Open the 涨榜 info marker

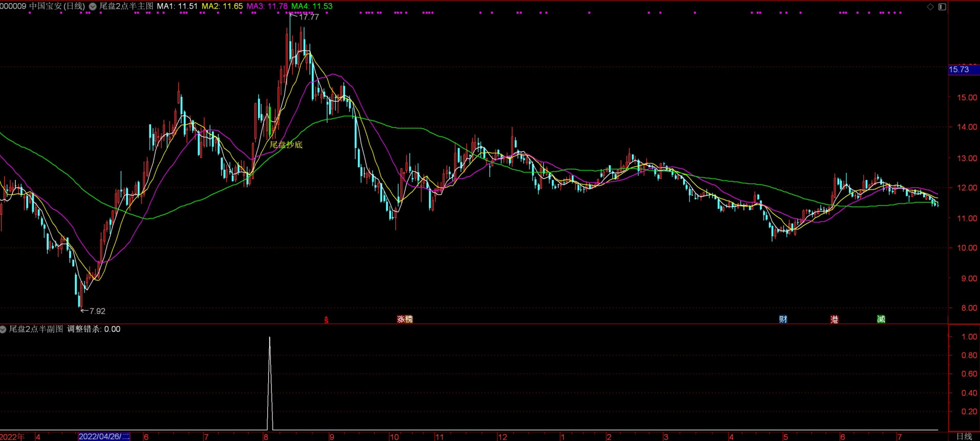click(x=405, y=319)
